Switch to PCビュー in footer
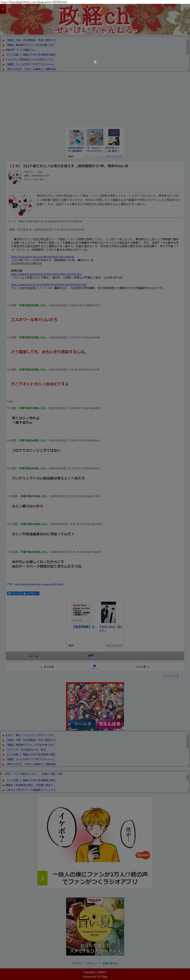190x980 pixels. (92, 964)
